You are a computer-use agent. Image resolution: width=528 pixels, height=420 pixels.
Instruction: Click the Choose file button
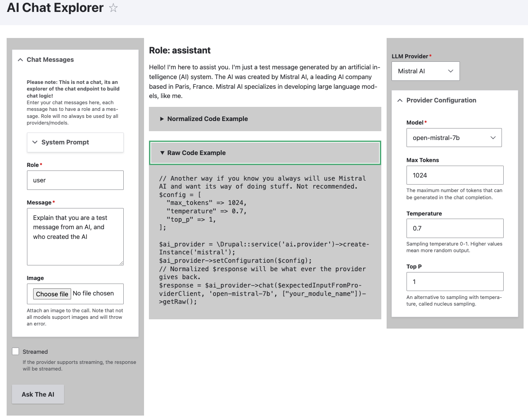tap(52, 294)
